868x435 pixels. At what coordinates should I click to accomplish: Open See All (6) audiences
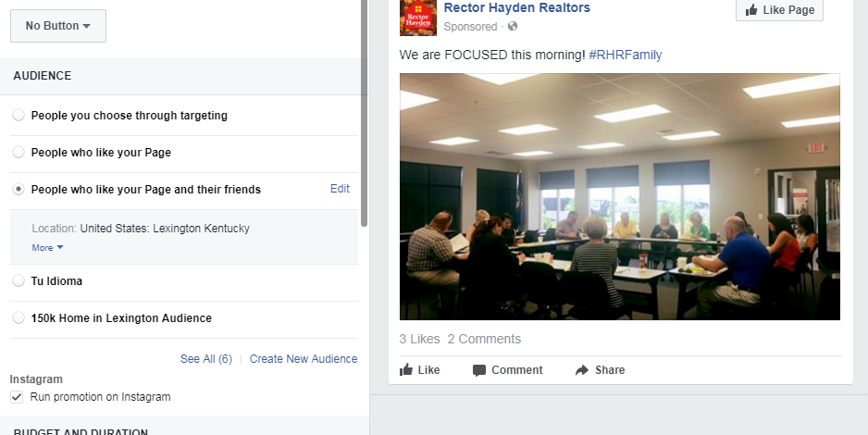206,358
